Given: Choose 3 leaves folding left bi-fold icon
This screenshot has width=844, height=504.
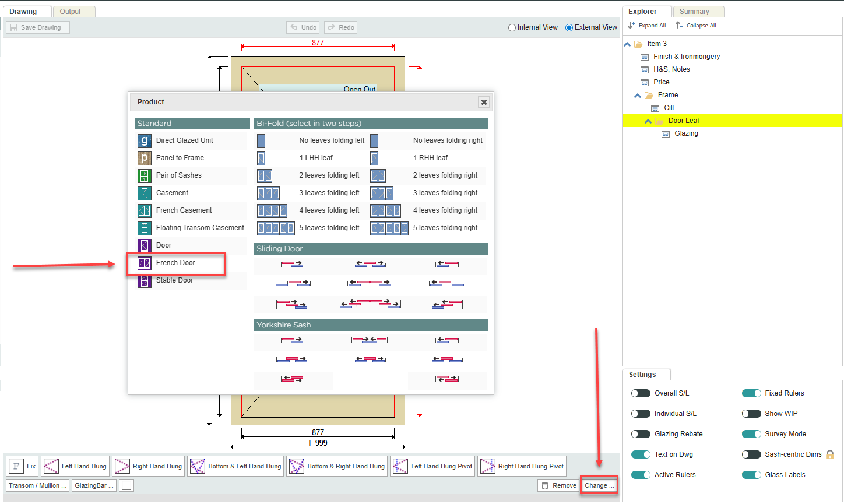Looking at the screenshot, I should [x=268, y=193].
